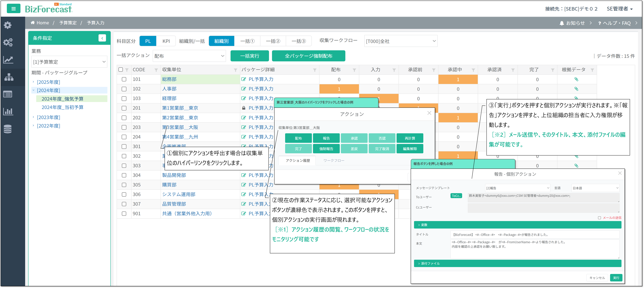Check the checkbox for row 101
Viewport: 644px width, 288px height.
click(124, 79)
